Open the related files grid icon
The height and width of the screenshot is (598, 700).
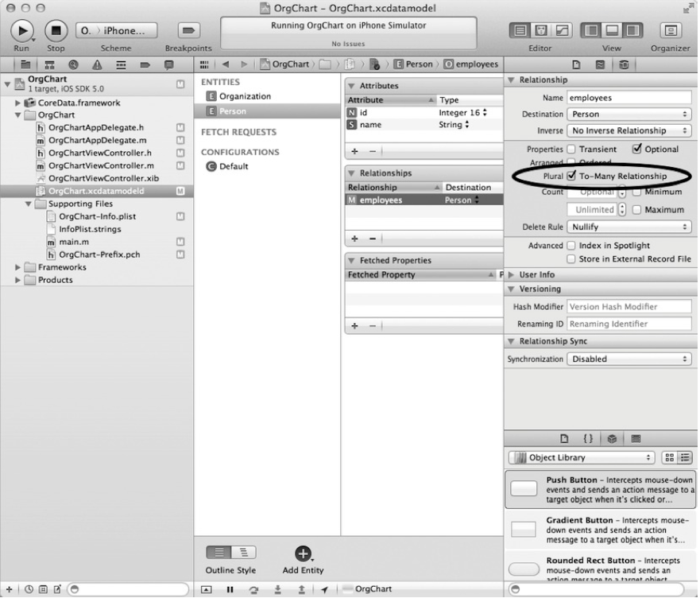pyautogui.click(x=204, y=64)
